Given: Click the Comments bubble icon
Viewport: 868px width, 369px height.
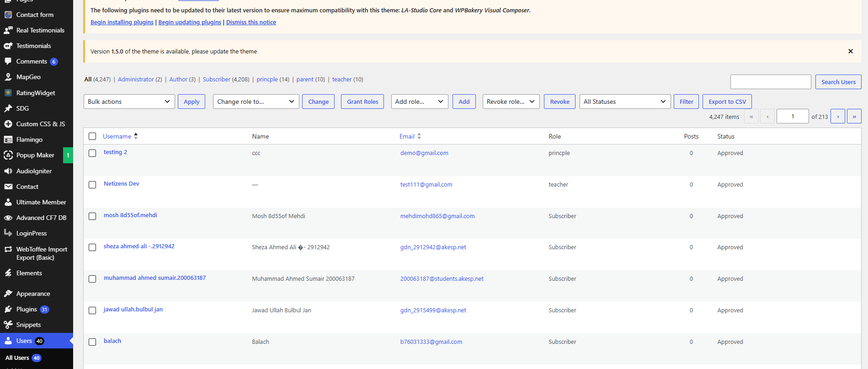Looking at the screenshot, I should [x=8, y=61].
